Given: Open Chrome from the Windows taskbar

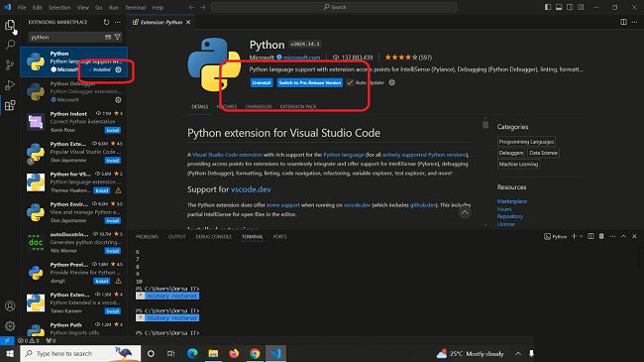Looking at the screenshot, I should (x=255, y=353).
